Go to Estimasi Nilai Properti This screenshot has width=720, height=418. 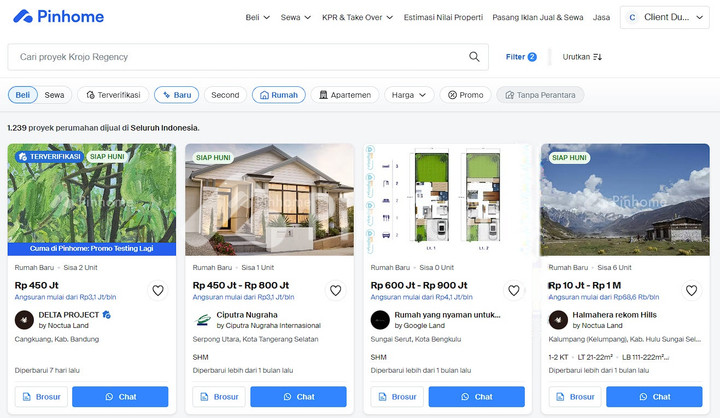pyautogui.click(x=443, y=17)
